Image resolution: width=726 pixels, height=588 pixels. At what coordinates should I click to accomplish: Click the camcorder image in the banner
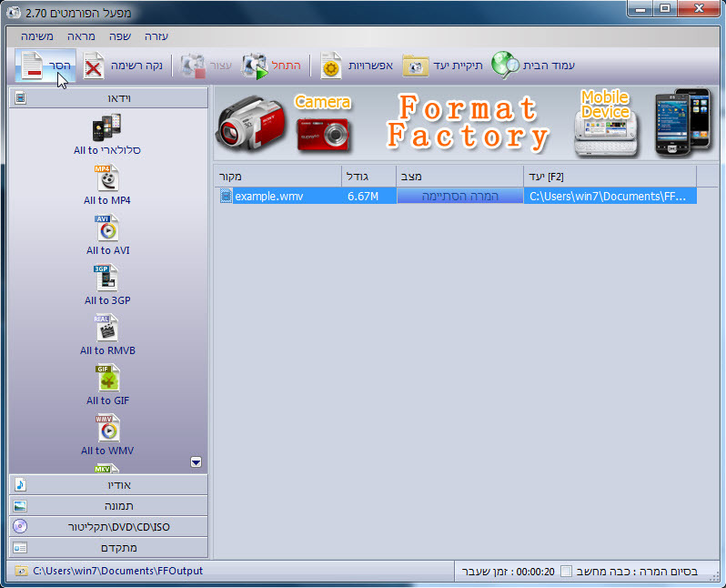[250, 122]
